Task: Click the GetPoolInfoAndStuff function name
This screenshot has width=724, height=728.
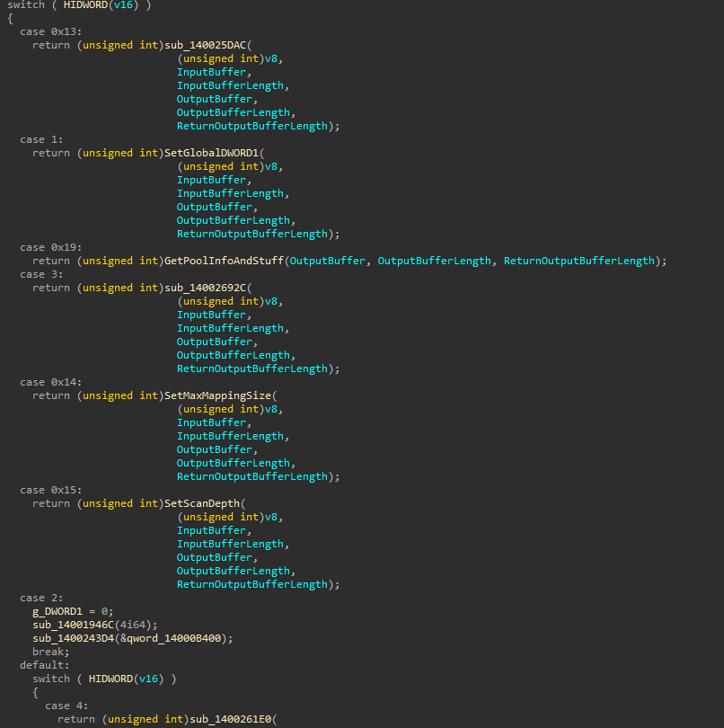Action: pos(224,261)
